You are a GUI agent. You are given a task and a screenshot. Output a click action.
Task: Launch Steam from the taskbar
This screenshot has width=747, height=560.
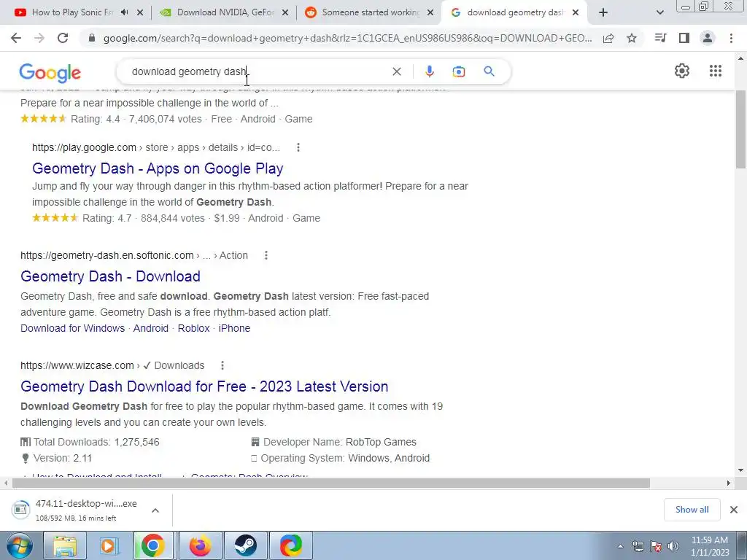point(246,545)
